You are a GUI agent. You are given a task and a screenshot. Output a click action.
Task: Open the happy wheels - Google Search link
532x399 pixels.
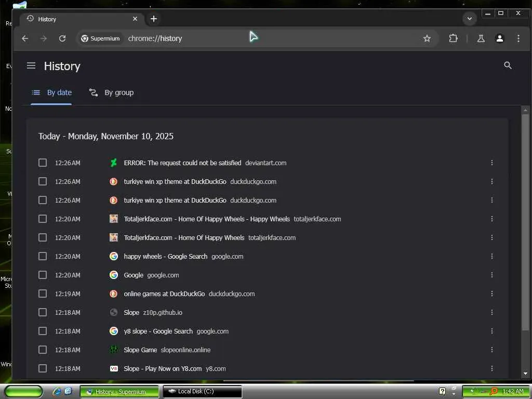coord(166,256)
